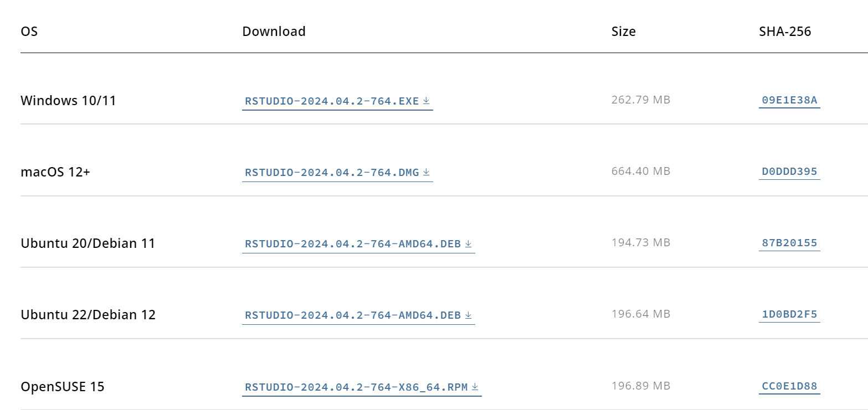Download the AMD64.DEB file for Ubuntu 20/Debian 11

353,244
